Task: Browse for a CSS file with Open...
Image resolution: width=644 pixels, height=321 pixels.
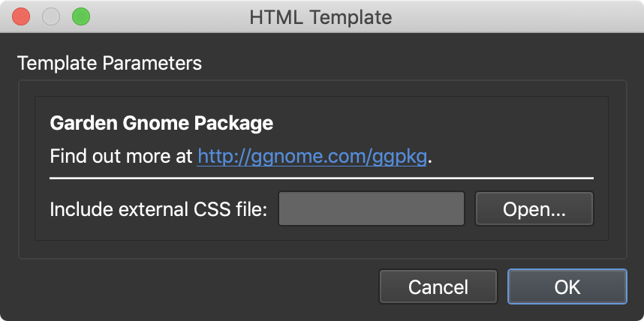Action: (534, 209)
